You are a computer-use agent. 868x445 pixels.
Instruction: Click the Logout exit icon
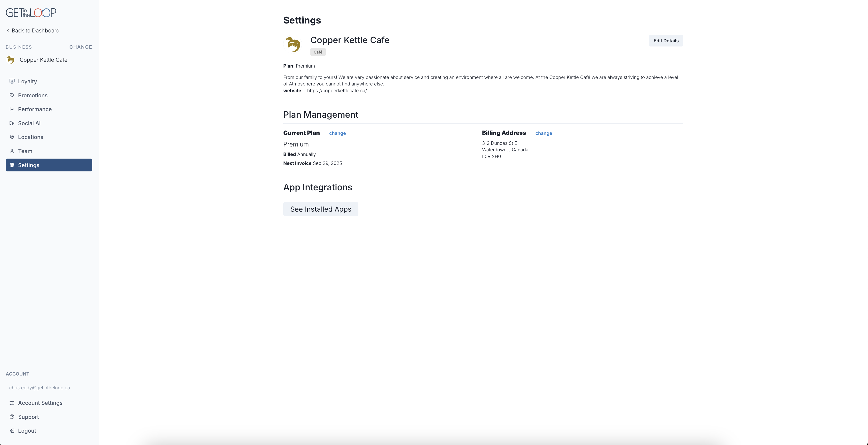click(x=12, y=431)
